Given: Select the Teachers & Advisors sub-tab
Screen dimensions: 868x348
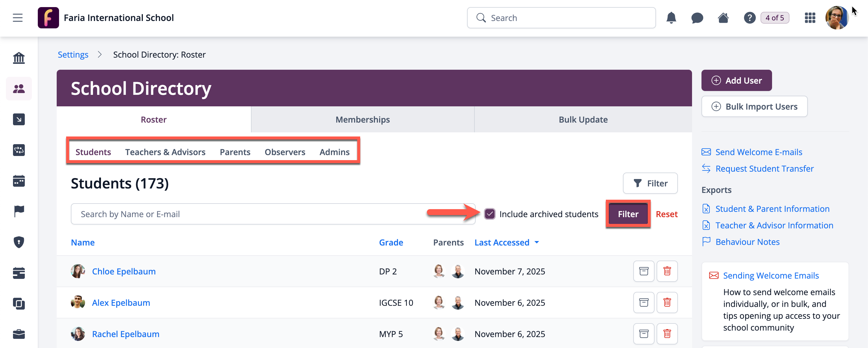Looking at the screenshot, I should (x=165, y=152).
